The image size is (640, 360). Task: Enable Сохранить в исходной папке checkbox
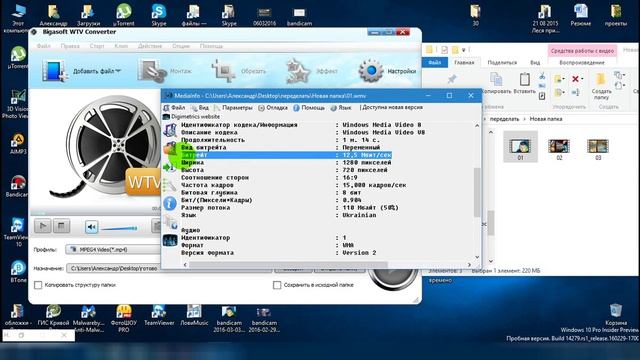click(277, 285)
